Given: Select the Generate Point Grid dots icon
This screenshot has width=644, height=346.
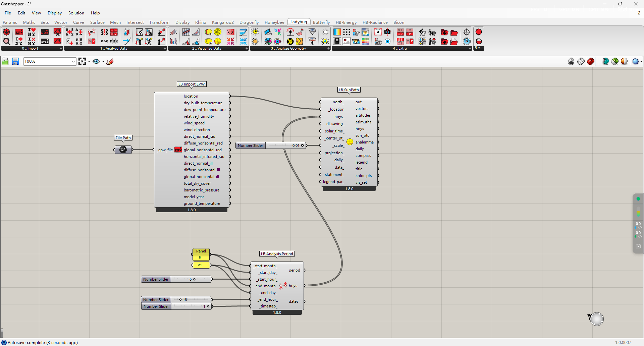Looking at the screenshot, I should click(x=346, y=32).
